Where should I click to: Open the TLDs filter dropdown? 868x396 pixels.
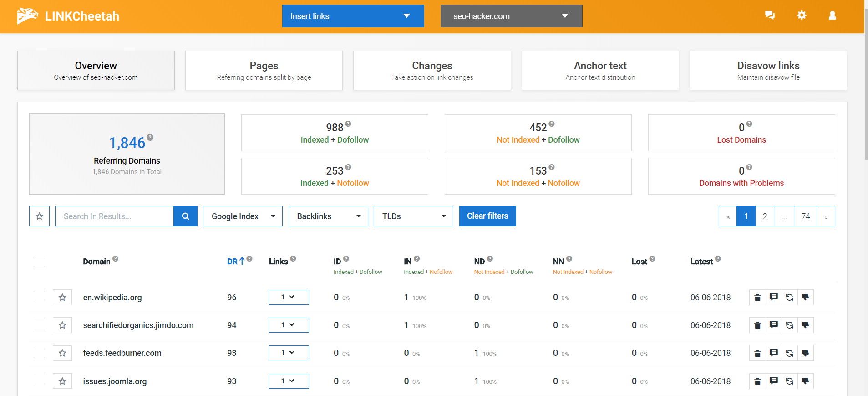413,216
